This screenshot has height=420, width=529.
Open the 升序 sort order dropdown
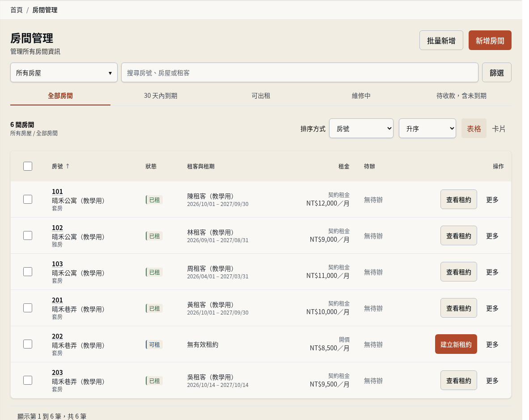(x=427, y=128)
